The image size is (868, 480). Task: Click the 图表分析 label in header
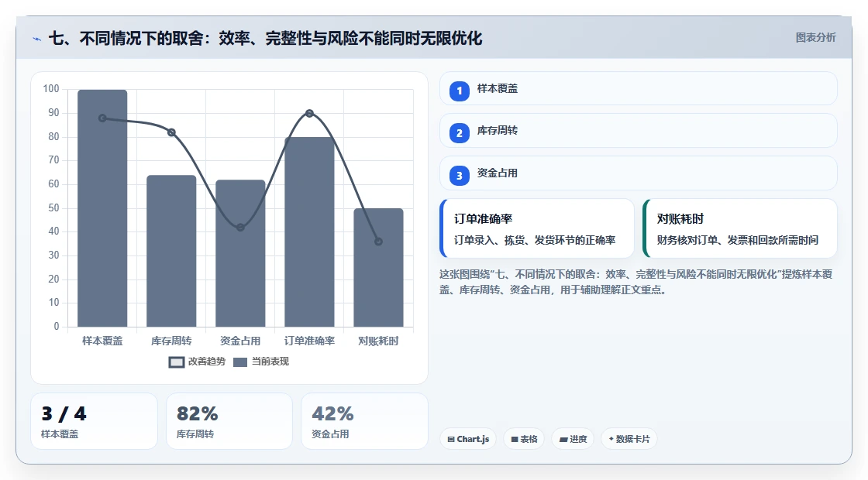click(815, 38)
